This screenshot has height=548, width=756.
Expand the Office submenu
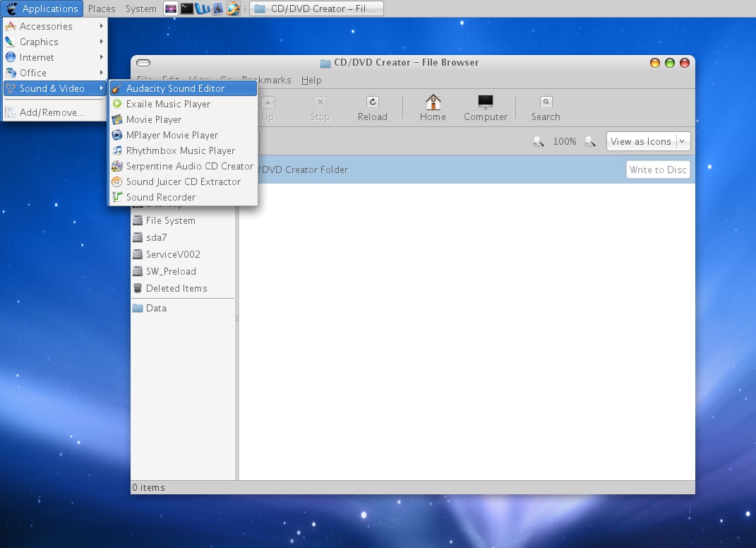54,72
